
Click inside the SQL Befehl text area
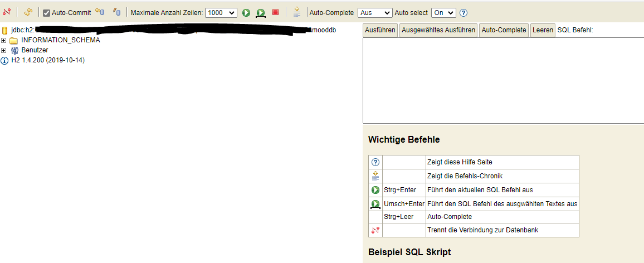click(503, 80)
